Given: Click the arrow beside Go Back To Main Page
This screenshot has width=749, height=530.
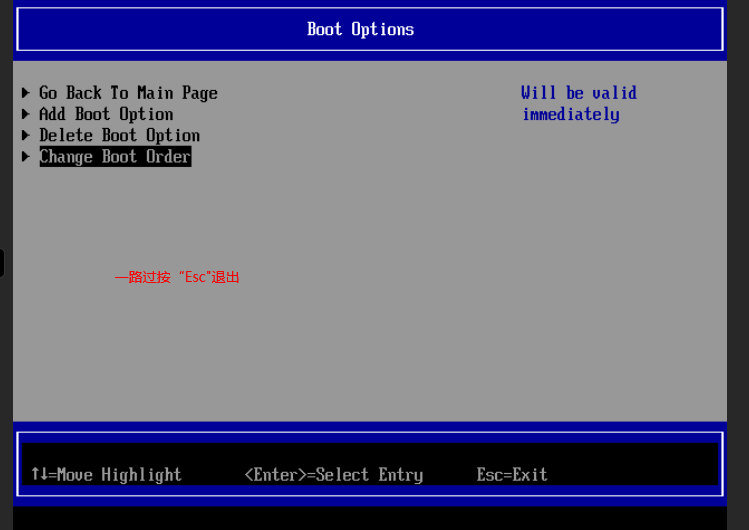Looking at the screenshot, I should [26, 93].
